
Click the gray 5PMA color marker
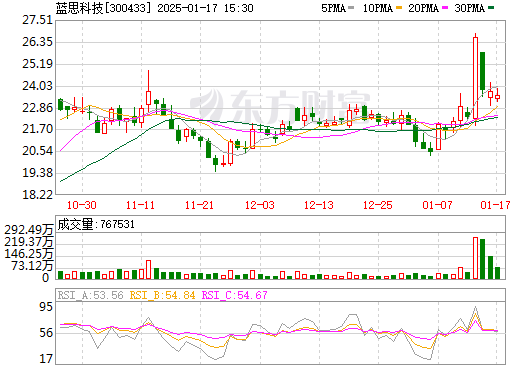351,8
